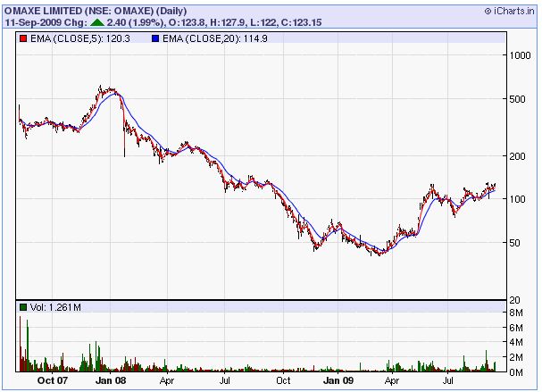Screen dimensions: 542x392
Task: Click the 20 price axis label
Action: click(x=514, y=300)
